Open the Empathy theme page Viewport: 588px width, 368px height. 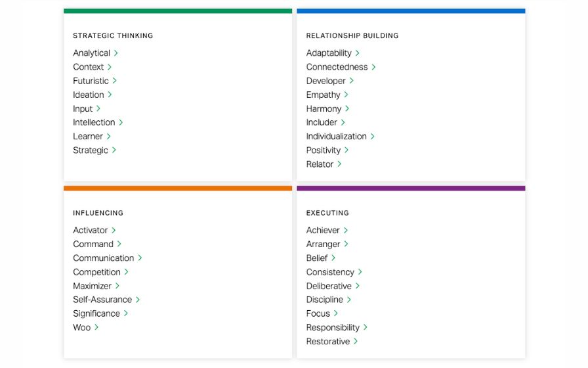click(323, 95)
